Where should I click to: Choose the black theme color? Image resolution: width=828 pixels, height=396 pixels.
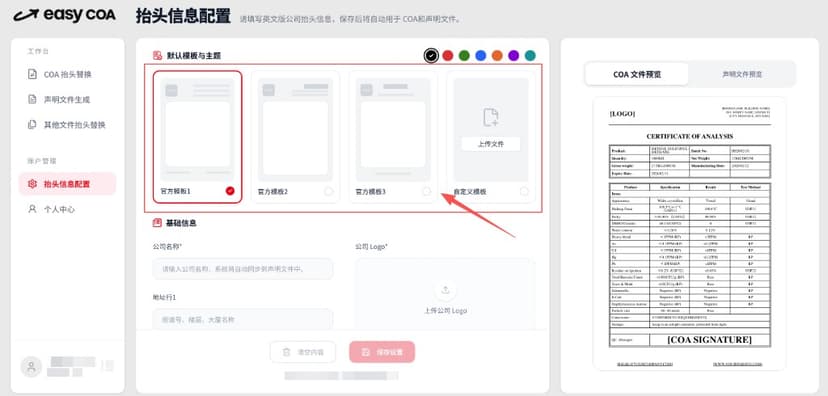click(431, 55)
